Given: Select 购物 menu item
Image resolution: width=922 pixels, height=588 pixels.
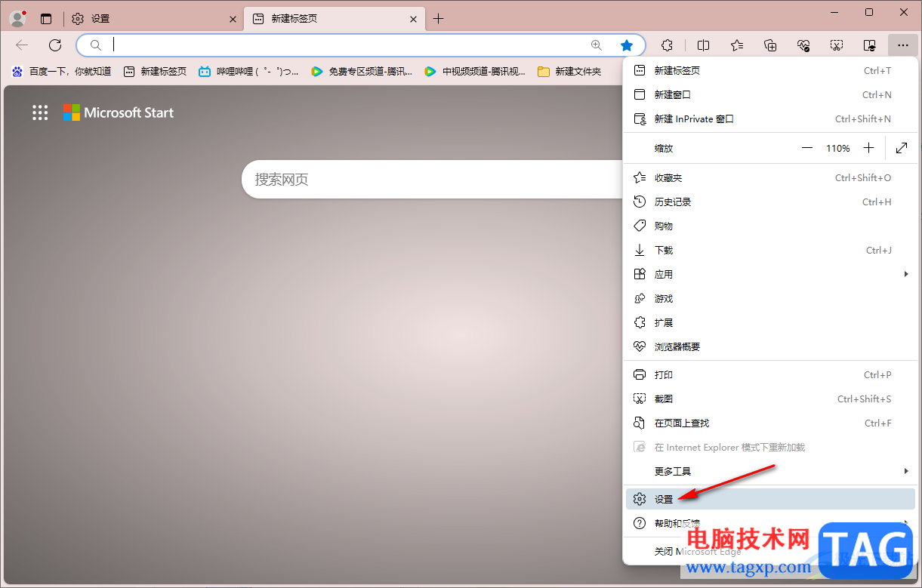Looking at the screenshot, I should [x=770, y=226].
